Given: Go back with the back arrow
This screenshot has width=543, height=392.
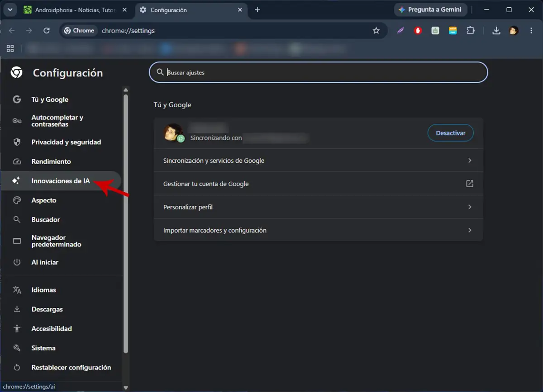Looking at the screenshot, I should 12,30.
